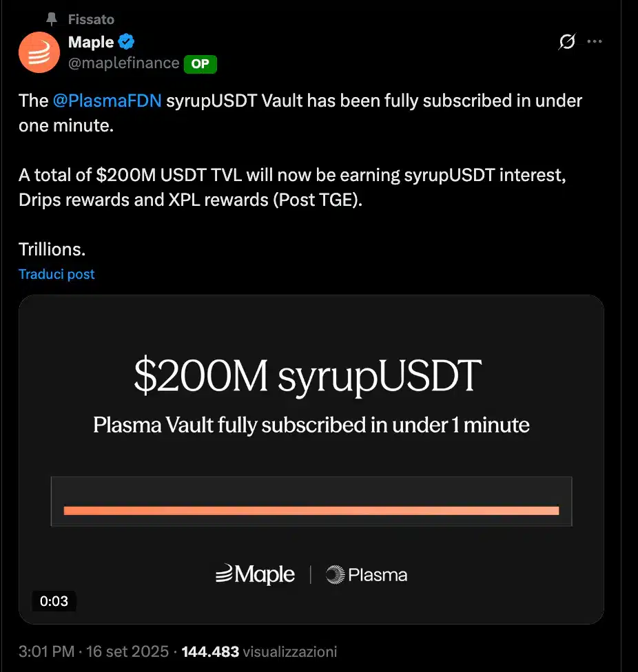Click the green OP badge
Viewport: 638px width, 672px height.
click(x=200, y=64)
